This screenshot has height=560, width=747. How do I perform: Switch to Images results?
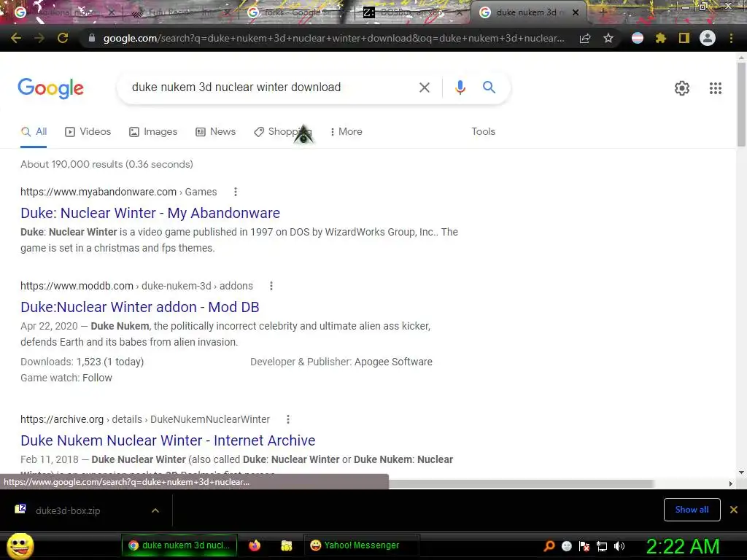(x=153, y=131)
